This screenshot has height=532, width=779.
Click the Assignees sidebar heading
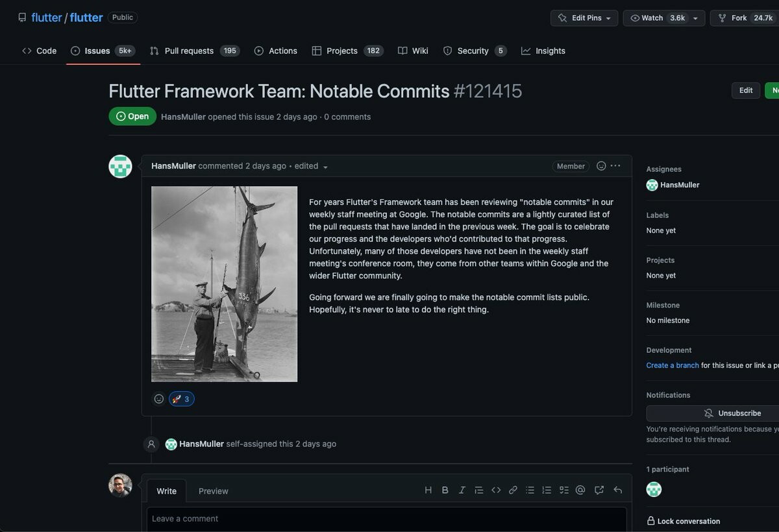point(663,169)
